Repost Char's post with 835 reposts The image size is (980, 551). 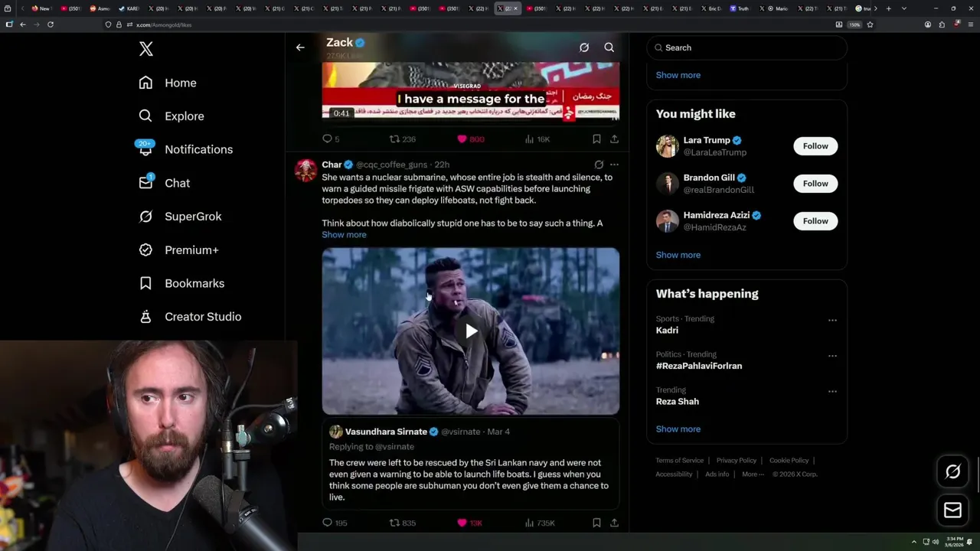tap(403, 523)
